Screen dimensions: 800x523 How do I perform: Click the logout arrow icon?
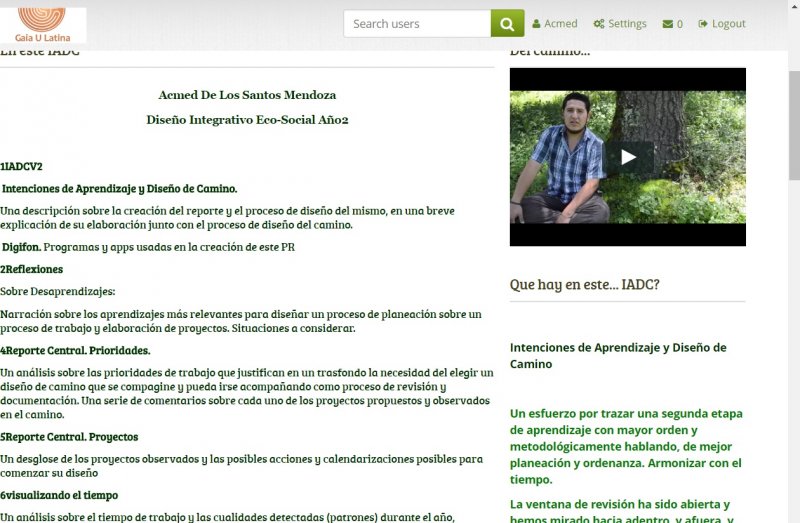pyautogui.click(x=703, y=23)
